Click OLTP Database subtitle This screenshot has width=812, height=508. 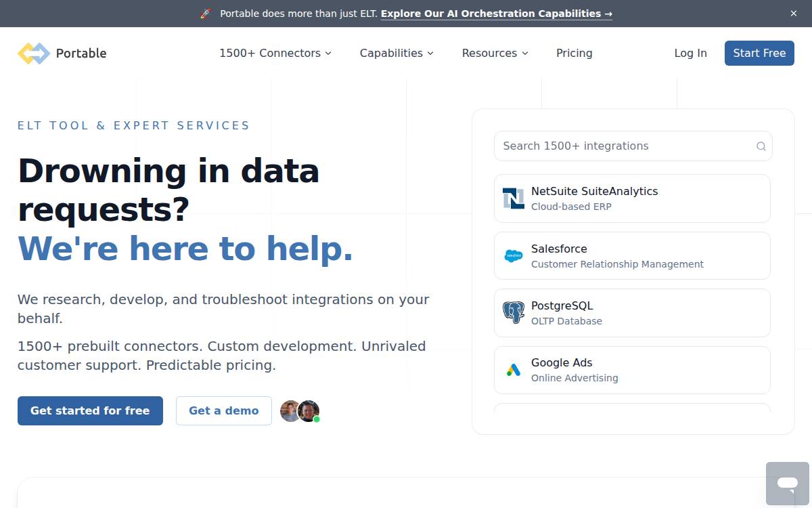coord(566,321)
